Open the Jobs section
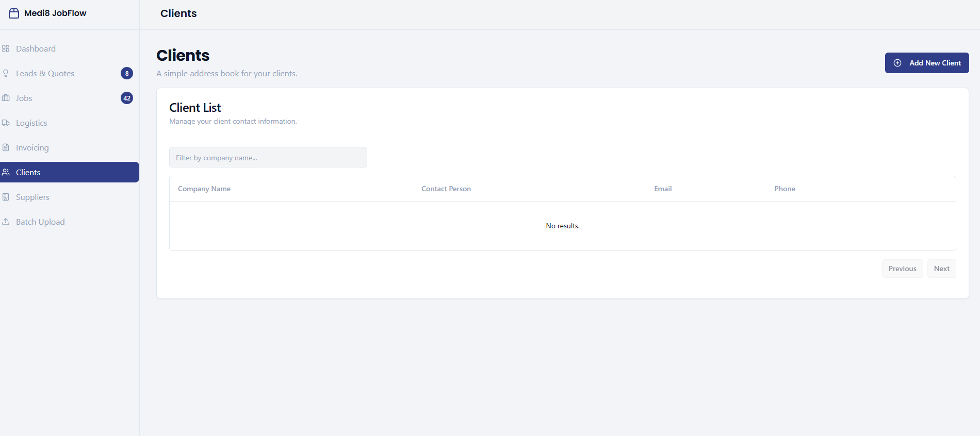 70,98
